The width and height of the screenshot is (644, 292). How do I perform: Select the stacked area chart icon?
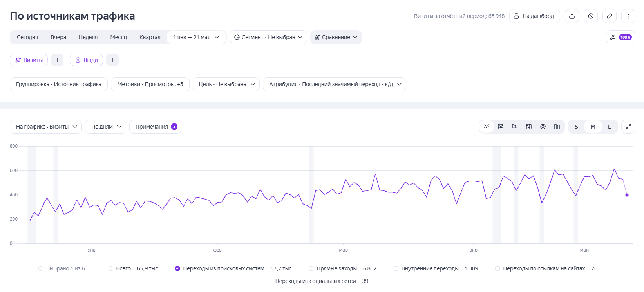(x=501, y=127)
